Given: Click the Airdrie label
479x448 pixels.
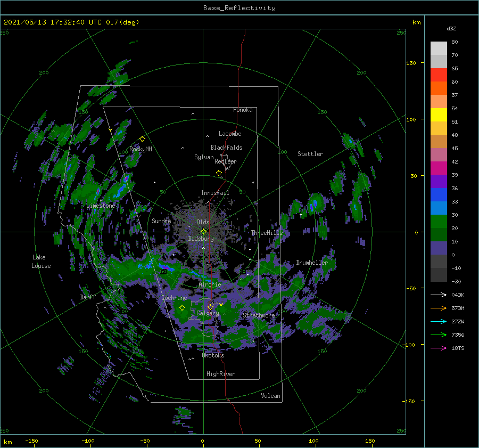Looking at the screenshot, I should click(x=210, y=284).
